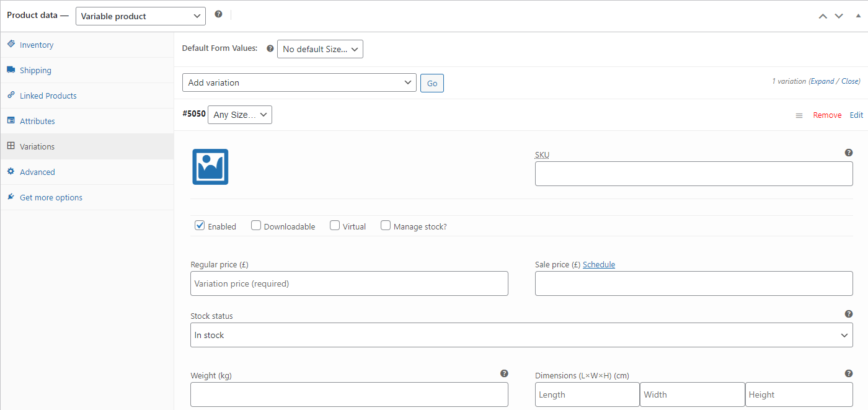Click the Dimensions help tooltip icon
Screen dimensions: 868x410
849,373
